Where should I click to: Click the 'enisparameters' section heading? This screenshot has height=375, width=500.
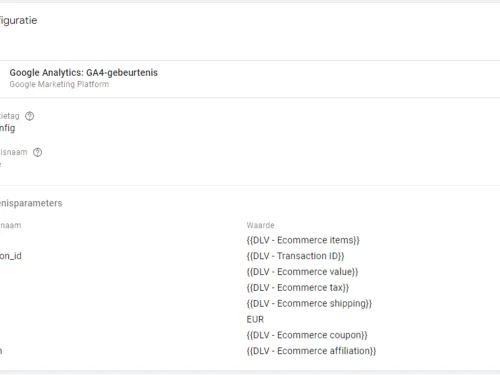31,203
